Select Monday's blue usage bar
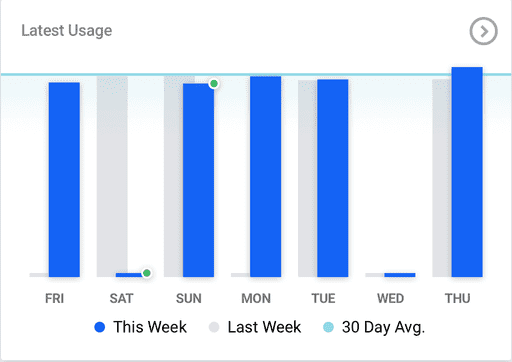This screenshot has height=362, width=512. [x=266, y=177]
